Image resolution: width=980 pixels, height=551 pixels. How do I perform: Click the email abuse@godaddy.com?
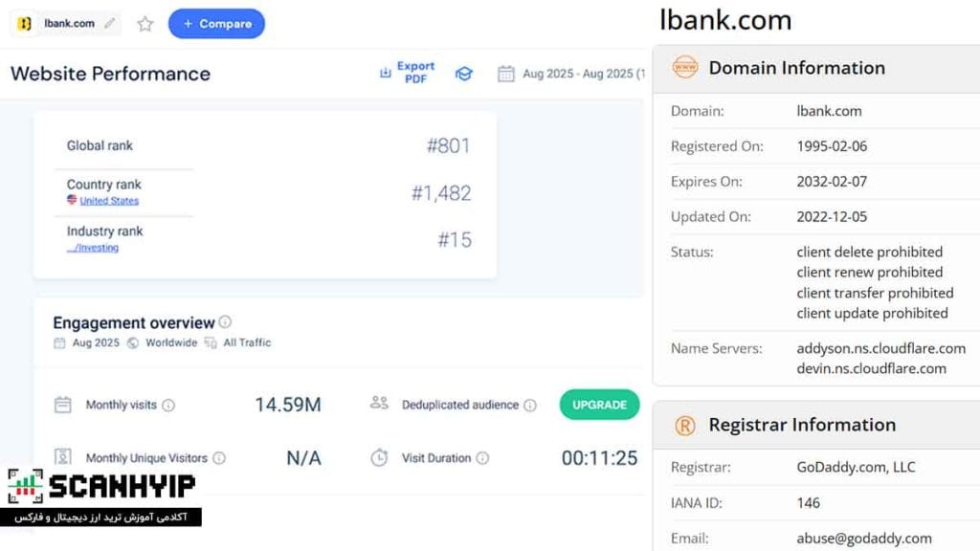pos(864,538)
